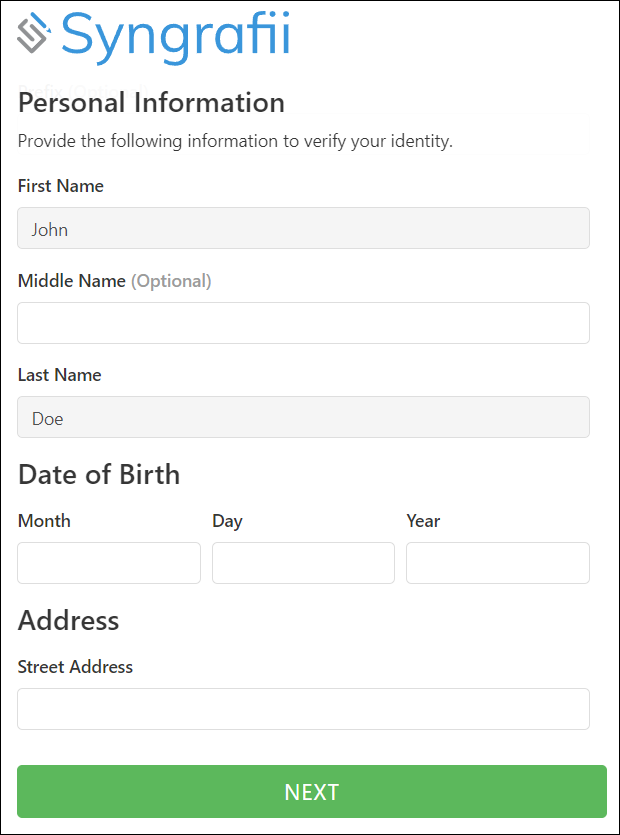The height and width of the screenshot is (835, 620).
Task: Click the Address section heading
Action: (68, 620)
